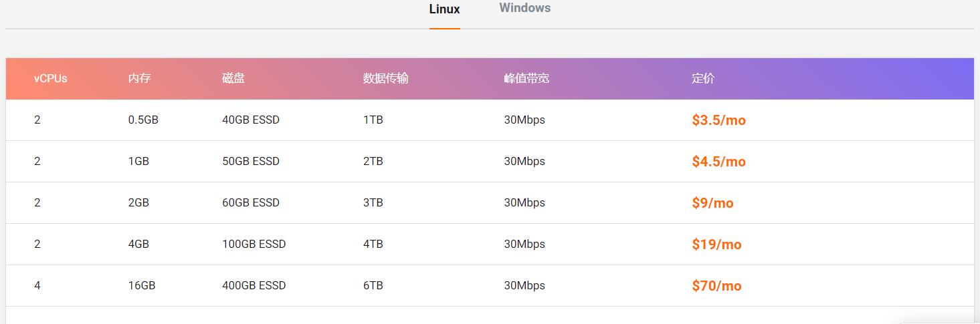Click the 峰值带宽 column header

[x=526, y=78]
